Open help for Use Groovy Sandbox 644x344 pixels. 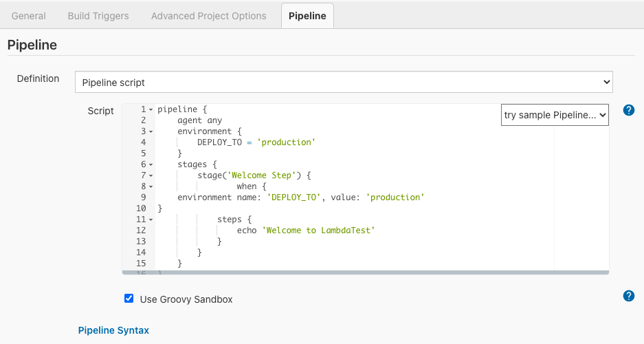click(x=628, y=296)
